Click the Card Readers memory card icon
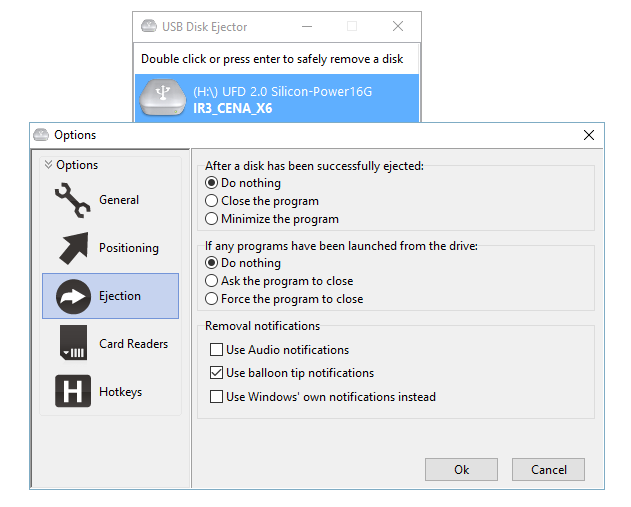Image resolution: width=631 pixels, height=507 pixels. [x=73, y=344]
